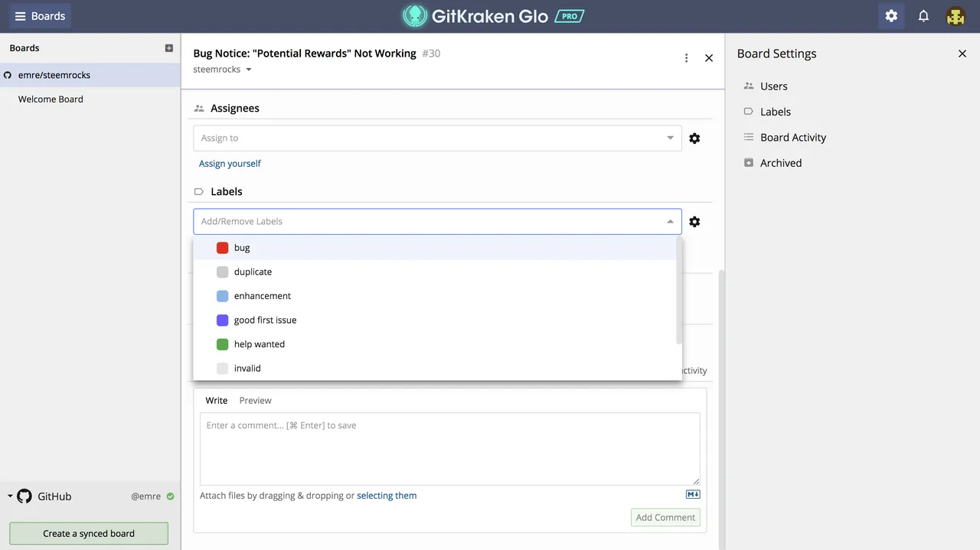
Task: Click the green connected checkmark
Action: tap(171, 496)
